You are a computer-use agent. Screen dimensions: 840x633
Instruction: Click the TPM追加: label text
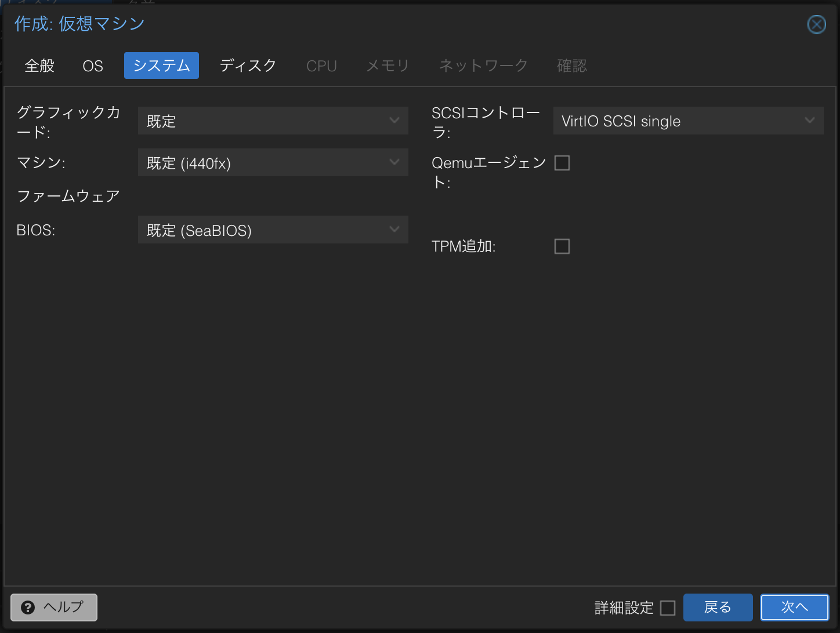click(464, 246)
